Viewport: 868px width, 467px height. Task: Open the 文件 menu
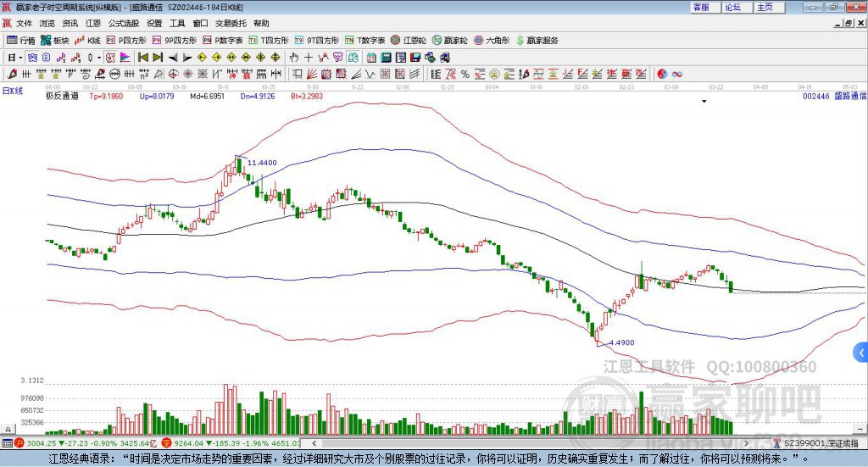tap(25, 23)
